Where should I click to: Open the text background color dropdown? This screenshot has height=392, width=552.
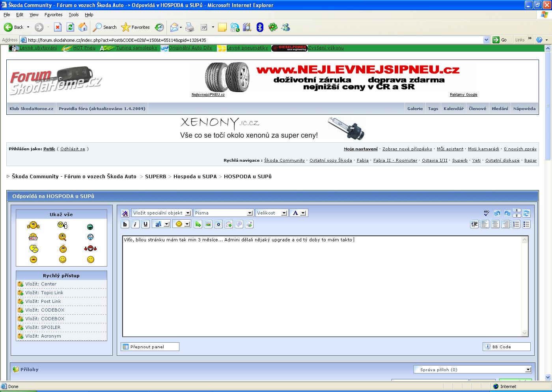(x=161, y=224)
